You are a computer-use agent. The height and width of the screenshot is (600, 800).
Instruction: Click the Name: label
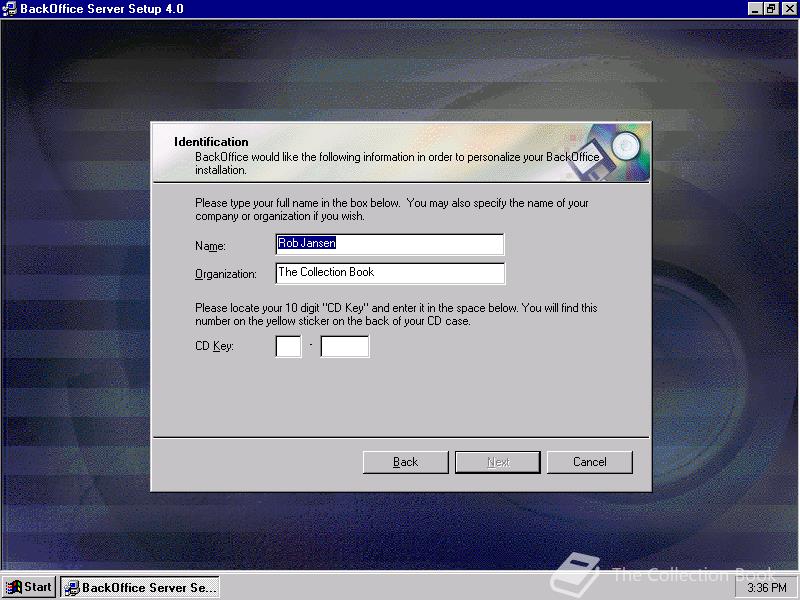[210, 246]
